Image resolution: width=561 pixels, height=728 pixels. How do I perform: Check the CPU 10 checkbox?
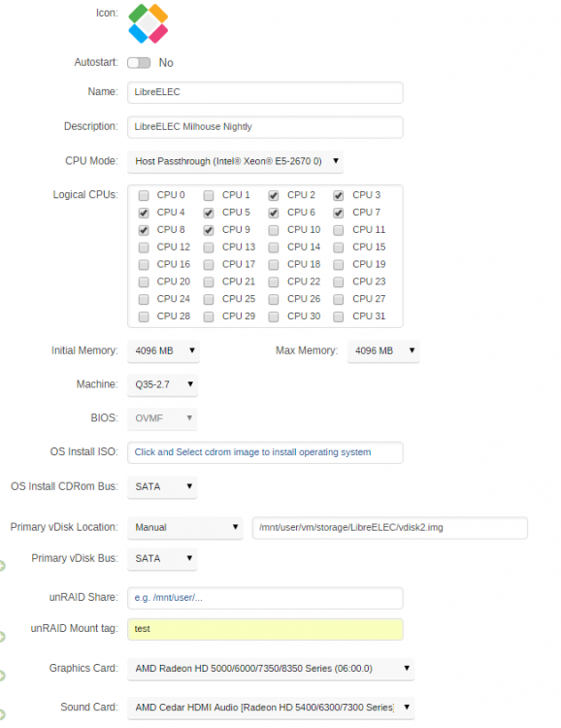[x=274, y=230]
